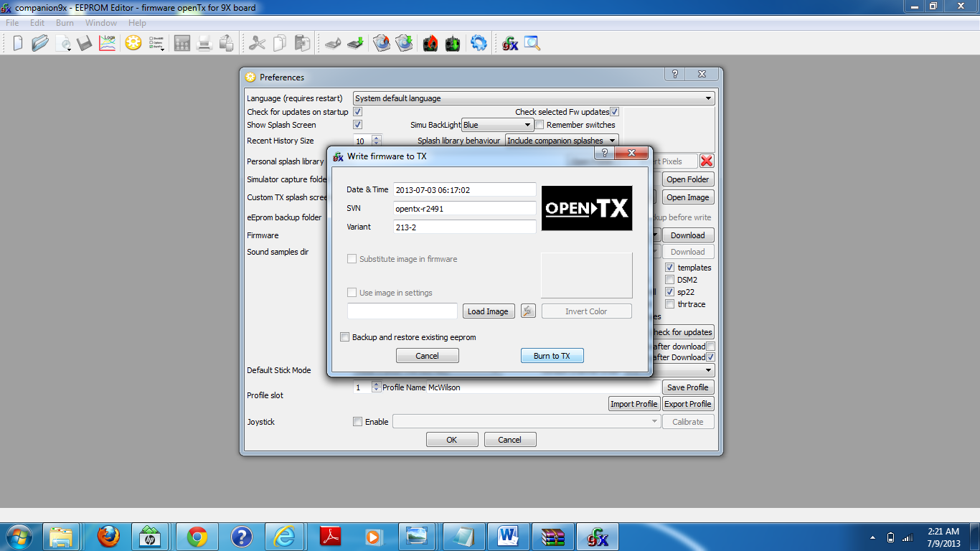Click the red X button in Preferences
980x551 pixels.
[707, 161]
